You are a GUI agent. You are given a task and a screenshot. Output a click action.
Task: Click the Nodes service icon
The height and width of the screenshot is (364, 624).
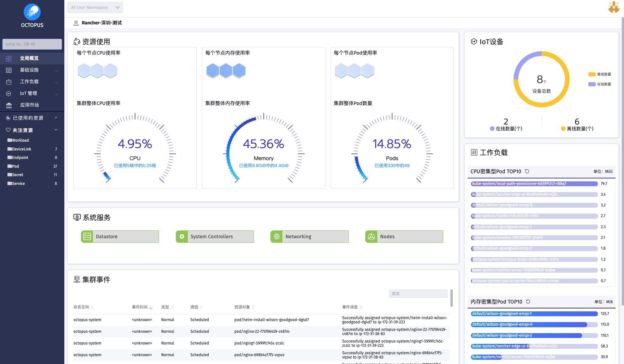(371, 237)
